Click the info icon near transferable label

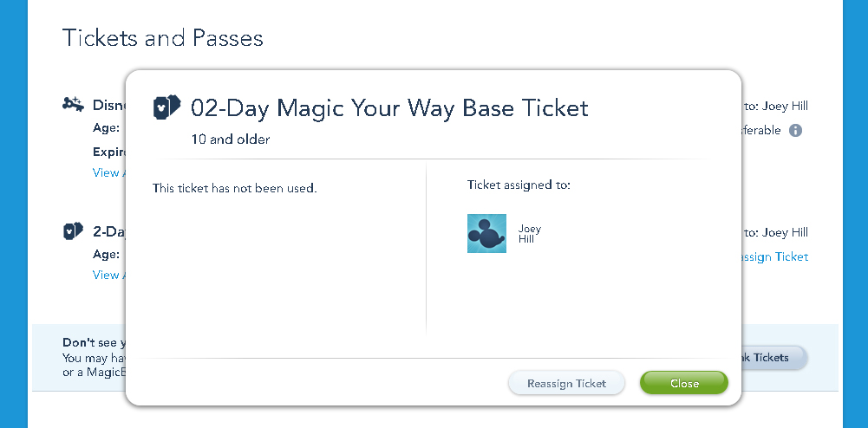(795, 131)
